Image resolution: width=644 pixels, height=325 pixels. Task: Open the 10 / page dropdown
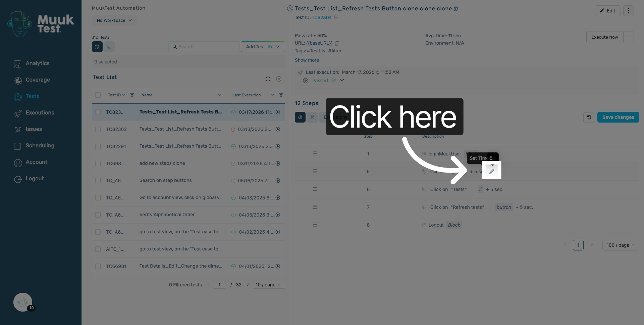click(269, 285)
